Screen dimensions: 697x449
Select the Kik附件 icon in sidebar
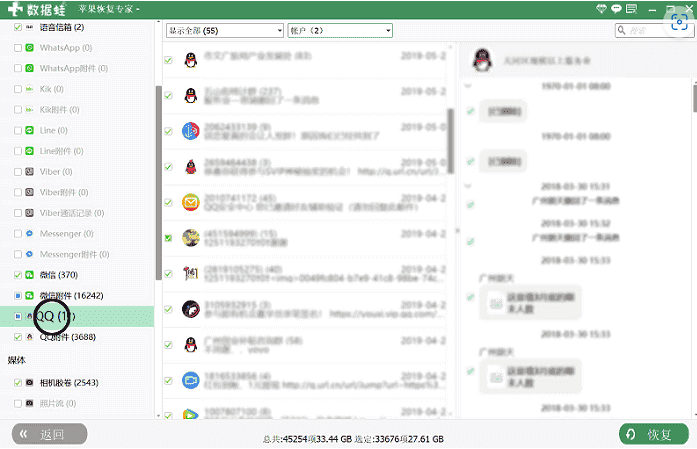point(29,110)
